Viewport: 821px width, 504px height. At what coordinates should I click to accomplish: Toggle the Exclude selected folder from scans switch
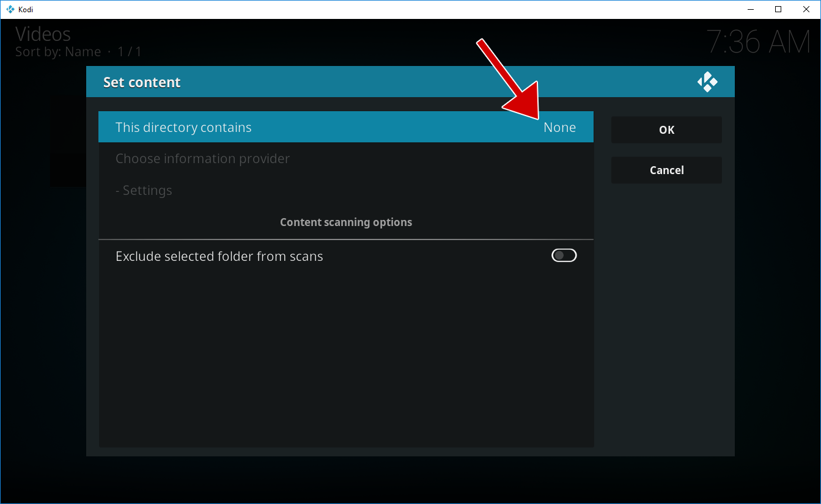564,256
